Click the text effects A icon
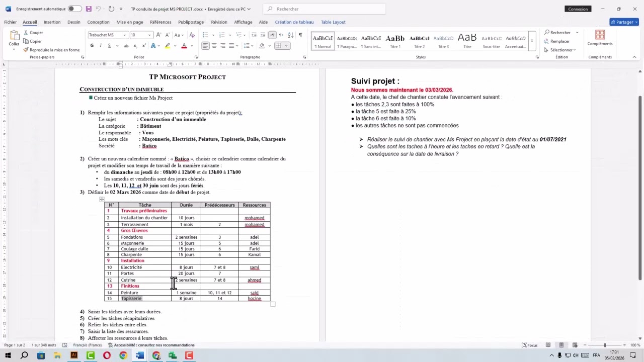Viewport: 644px width, 362px height. coord(153,46)
